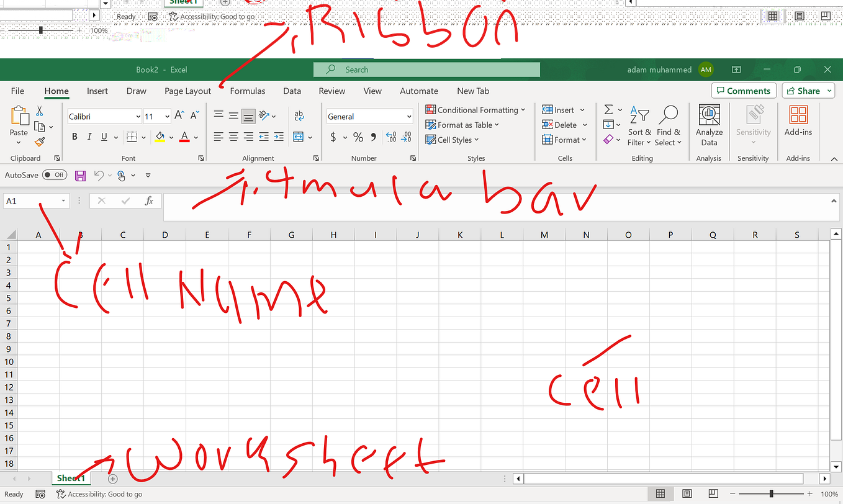This screenshot has height=504, width=843.
Task: Select the Format Painter icon
Action: [38, 142]
